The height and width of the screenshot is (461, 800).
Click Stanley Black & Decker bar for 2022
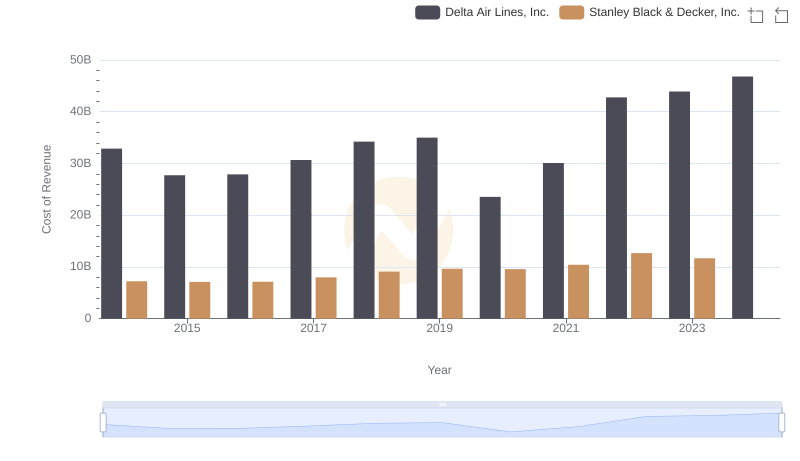[x=641, y=286]
